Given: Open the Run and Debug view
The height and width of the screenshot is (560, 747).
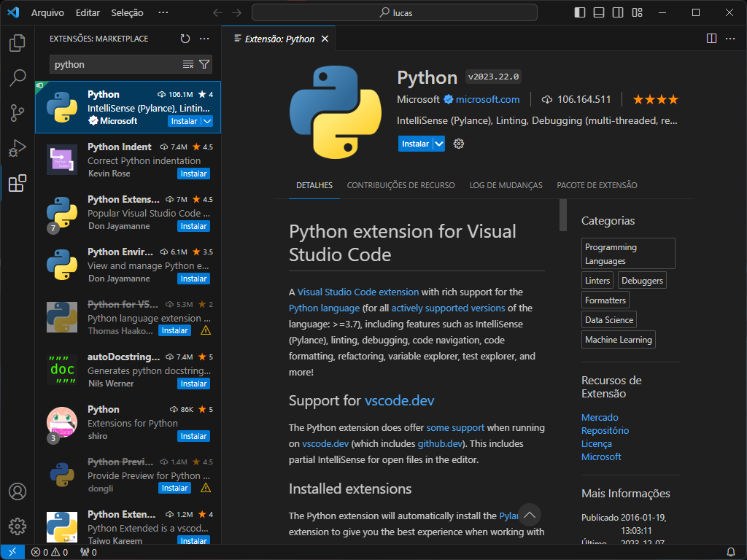Looking at the screenshot, I should click(x=18, y=148).
